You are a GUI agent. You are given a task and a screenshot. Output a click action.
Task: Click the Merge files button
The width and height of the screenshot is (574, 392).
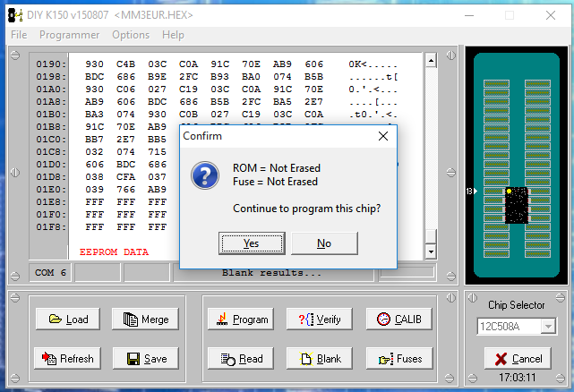pos(145,320)
